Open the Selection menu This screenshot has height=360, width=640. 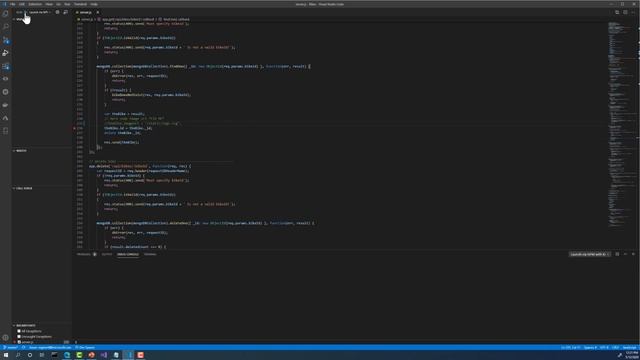click(x=35, y=4)
